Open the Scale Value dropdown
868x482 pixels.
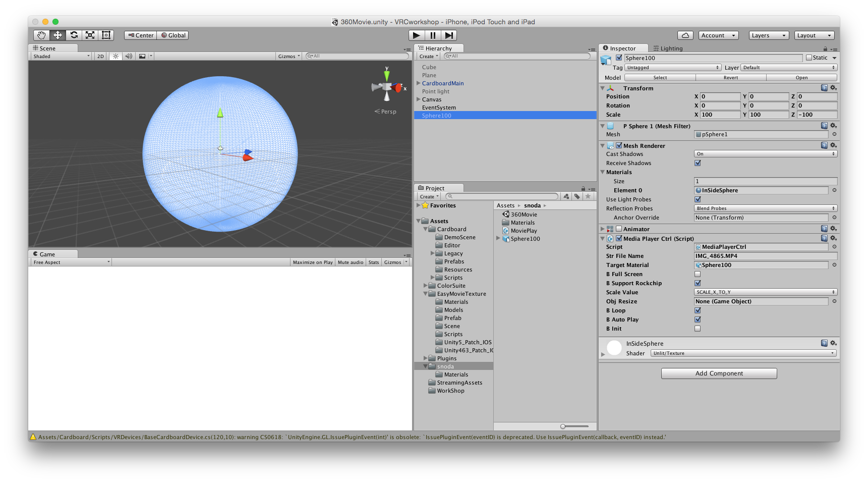pyautogui.click(x=766, y=292)
